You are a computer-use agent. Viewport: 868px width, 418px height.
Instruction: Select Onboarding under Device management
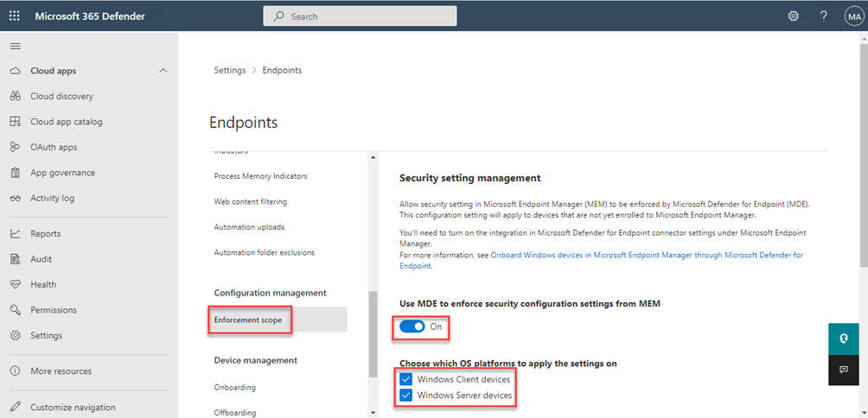click(234, 387)
